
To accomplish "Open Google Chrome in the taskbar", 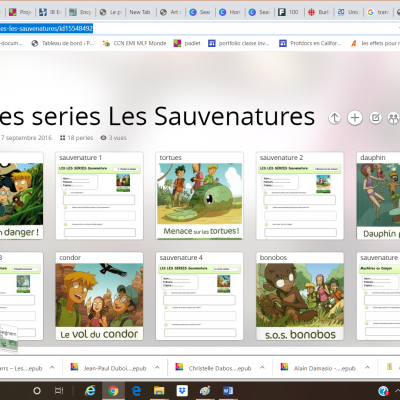I will pos(113,390).
